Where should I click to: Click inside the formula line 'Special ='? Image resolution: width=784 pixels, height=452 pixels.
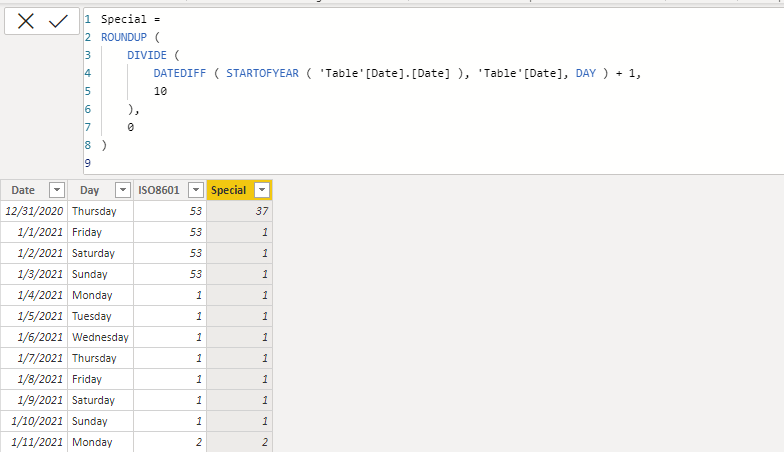click(130, 19)
